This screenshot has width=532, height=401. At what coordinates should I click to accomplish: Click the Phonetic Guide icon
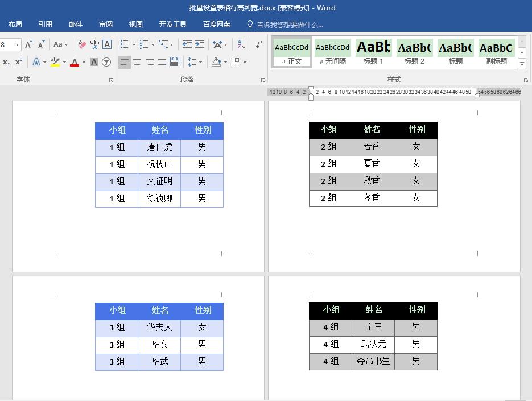click(x=95, y=44)
